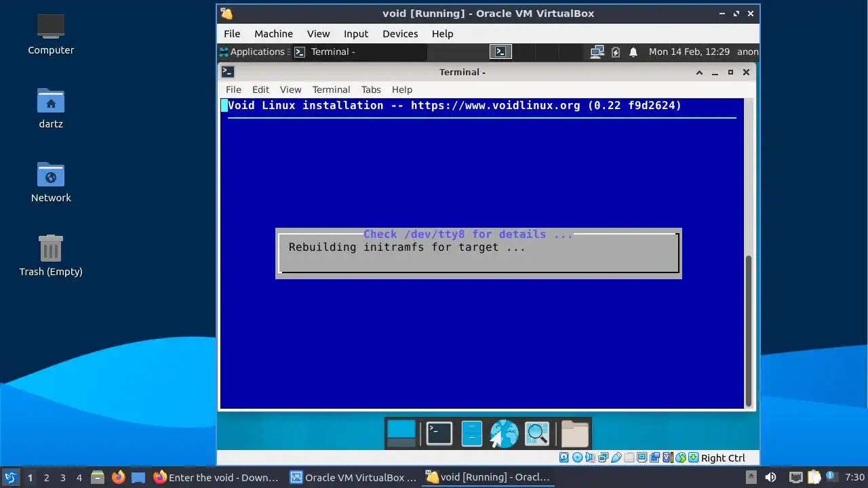Switch to Oracle VM VirtualBox Manager taskbar window

click(x=353, y=477)
